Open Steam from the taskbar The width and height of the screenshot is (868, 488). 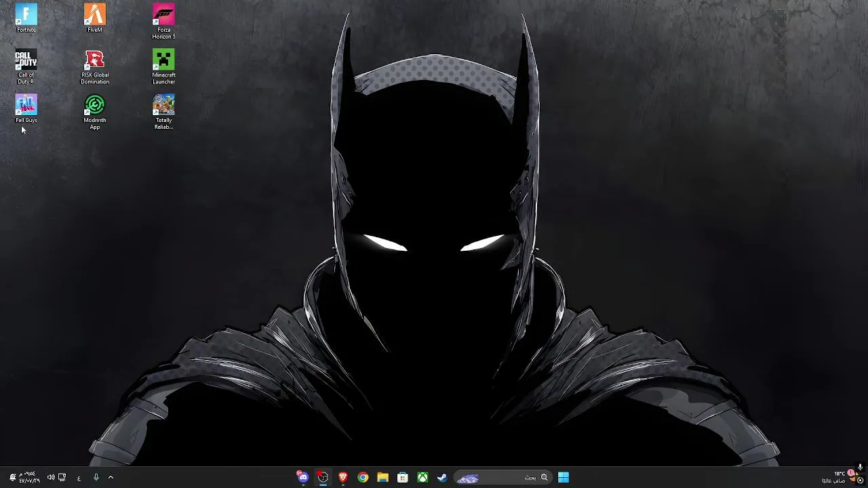tap(442, 477)
